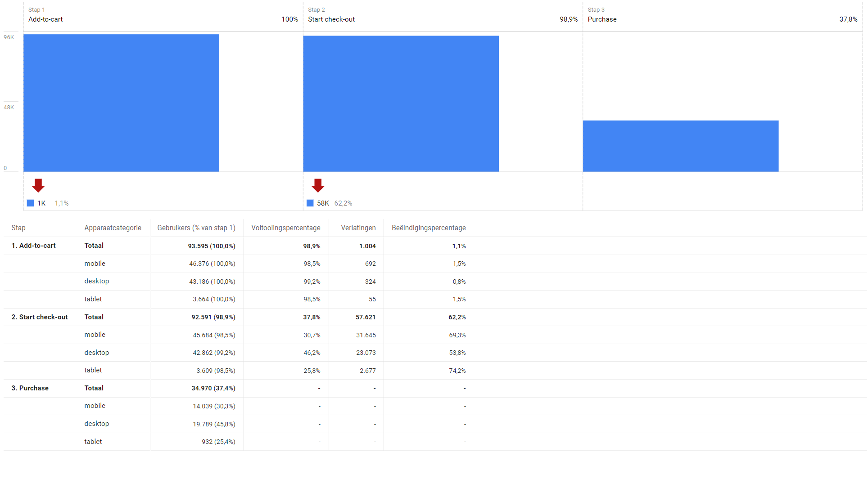This screenshot has height=479, width=868.
Task: Click completion rate '99,2%'
Action: tap(312, 282)
